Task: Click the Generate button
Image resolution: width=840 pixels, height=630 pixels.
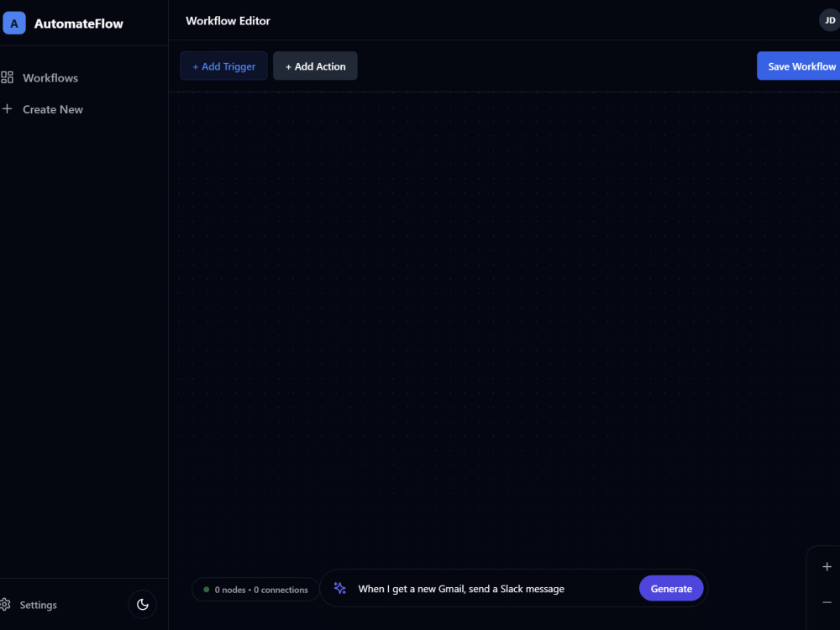Action: [671, 588]
